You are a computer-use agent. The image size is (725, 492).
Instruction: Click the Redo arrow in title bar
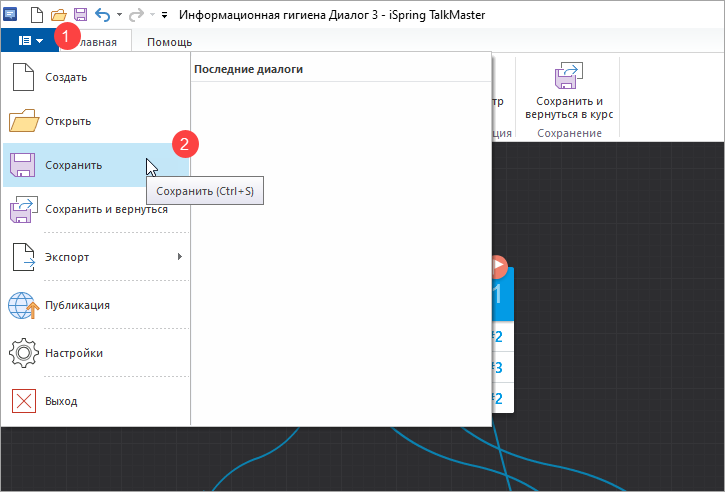[136, 15]
